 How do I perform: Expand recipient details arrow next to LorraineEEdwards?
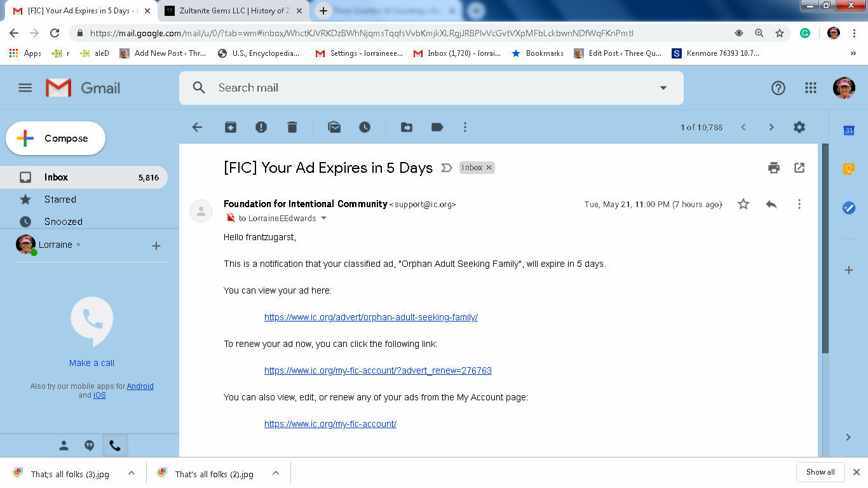(x=323, y=219)
